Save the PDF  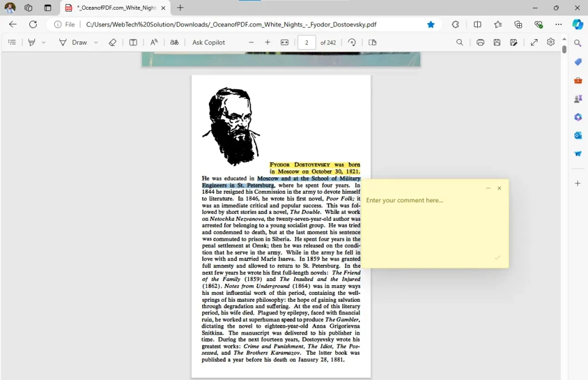pos(497,43)
